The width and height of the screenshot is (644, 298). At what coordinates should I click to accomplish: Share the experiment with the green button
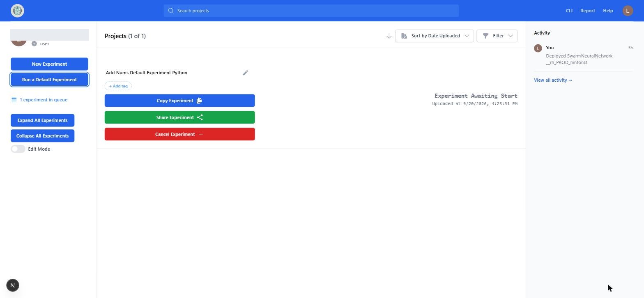pos(179,117)
